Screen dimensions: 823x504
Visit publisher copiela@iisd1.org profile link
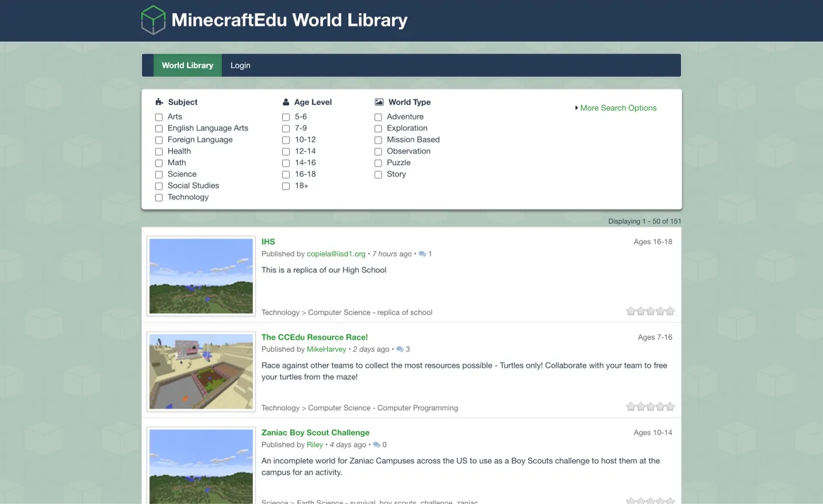(336, 254)
